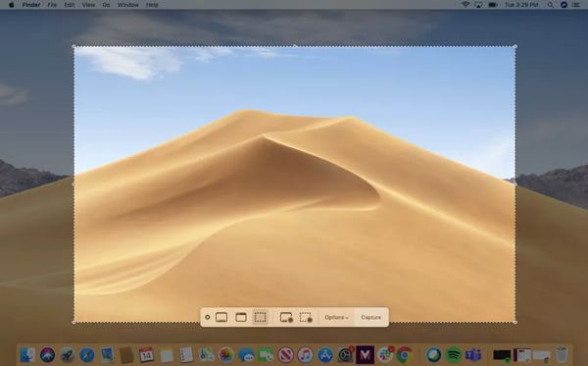Open Slack from the Dock

click(385, 355)
